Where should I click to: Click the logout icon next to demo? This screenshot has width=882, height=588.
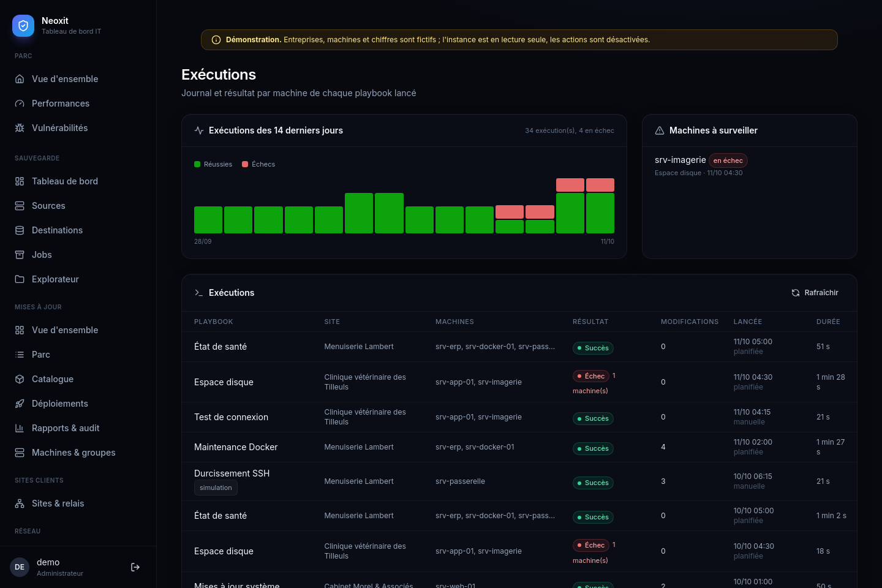[135, 567]
